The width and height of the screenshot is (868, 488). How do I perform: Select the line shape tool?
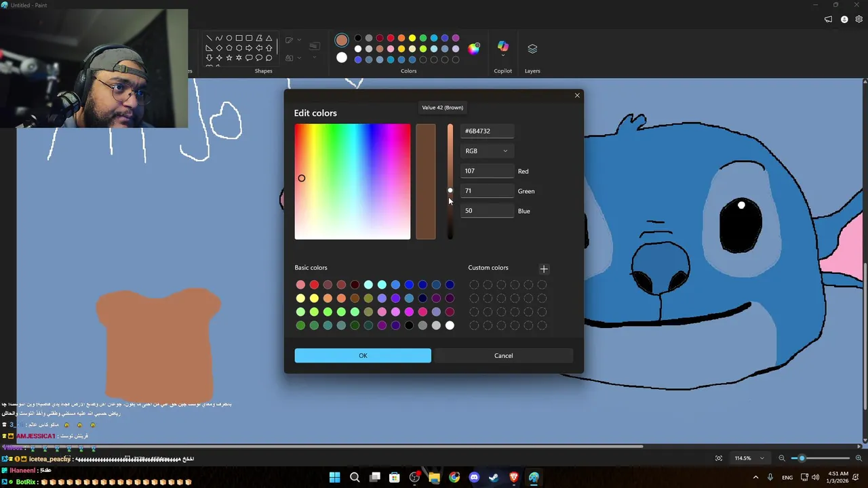tap(209, 38)
